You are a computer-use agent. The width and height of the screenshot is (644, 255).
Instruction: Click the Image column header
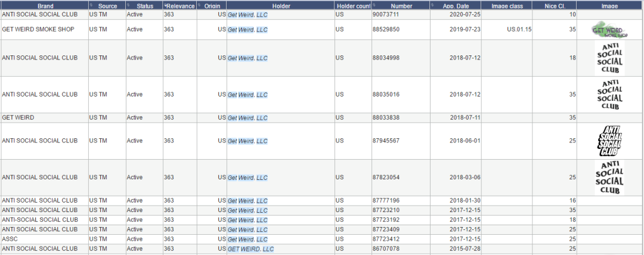(x=610, y=5)
